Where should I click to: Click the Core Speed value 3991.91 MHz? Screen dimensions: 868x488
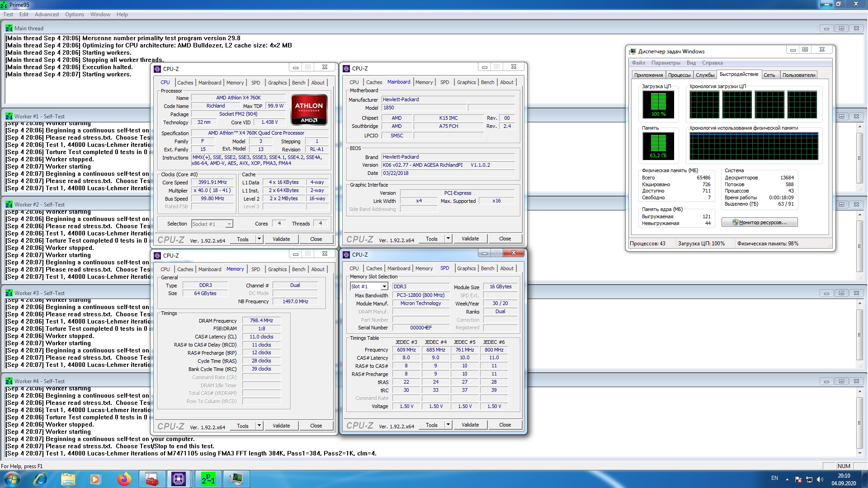tap(212, 183)
